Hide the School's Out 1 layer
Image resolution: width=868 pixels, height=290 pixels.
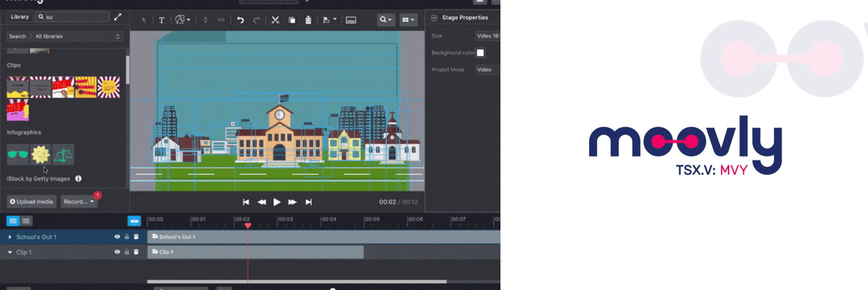point(117,237)
